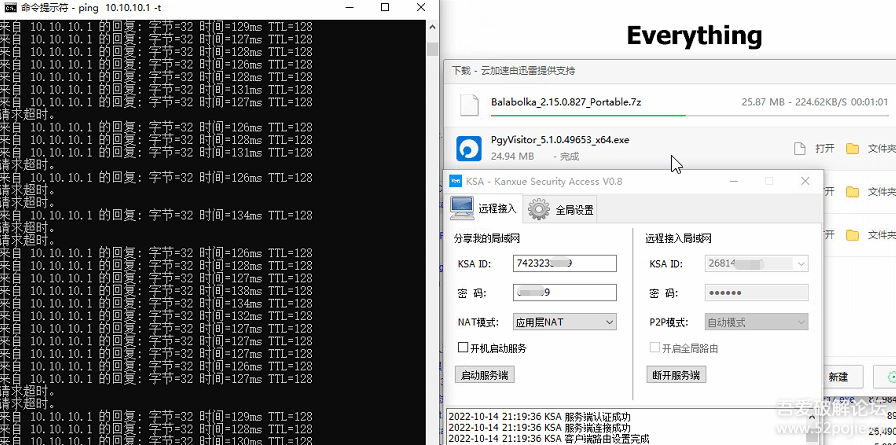
Task: Click the shared 密码 input field
Action: [x=565, y=292]
